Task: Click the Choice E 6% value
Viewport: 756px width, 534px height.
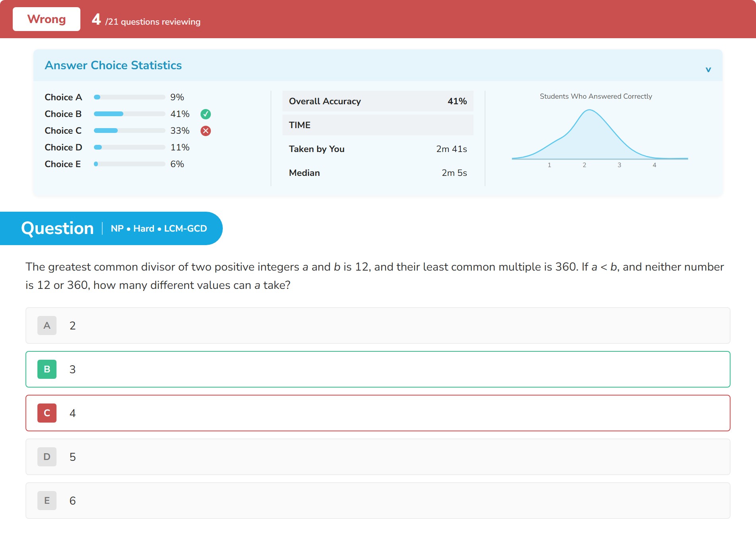Action: 177,164
